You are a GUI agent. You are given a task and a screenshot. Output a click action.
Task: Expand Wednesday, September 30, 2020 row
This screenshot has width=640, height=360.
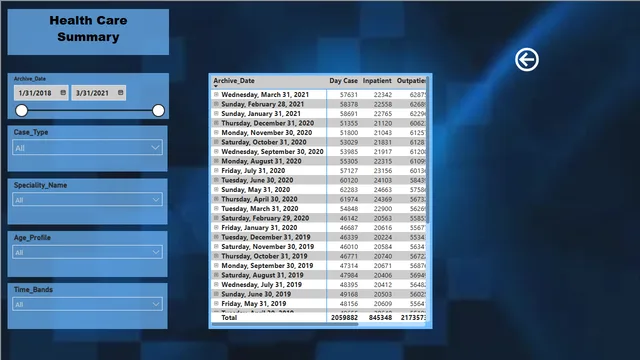tap(216, 151)
